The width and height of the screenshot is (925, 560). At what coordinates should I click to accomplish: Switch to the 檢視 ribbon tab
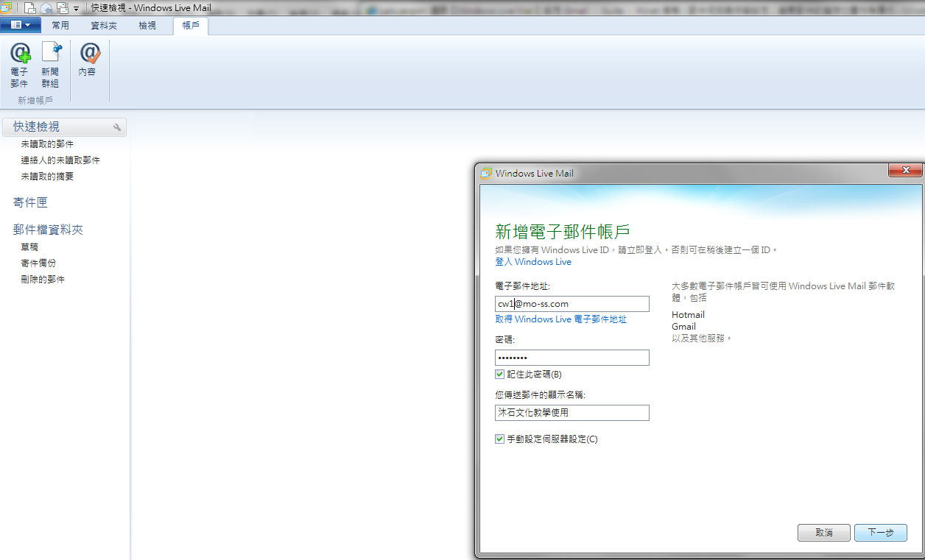(147, 26)
